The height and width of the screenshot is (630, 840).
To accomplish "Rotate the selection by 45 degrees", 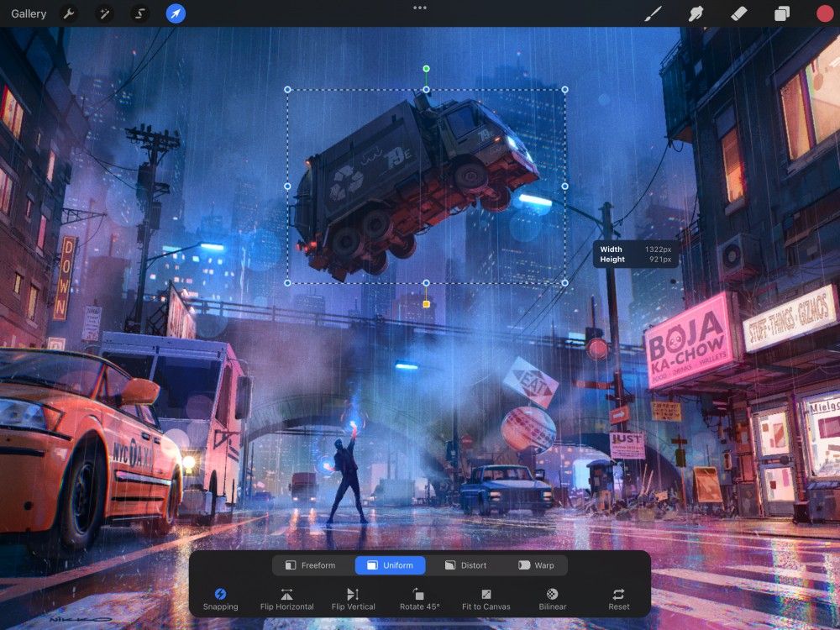I will (x=419, y=600).
